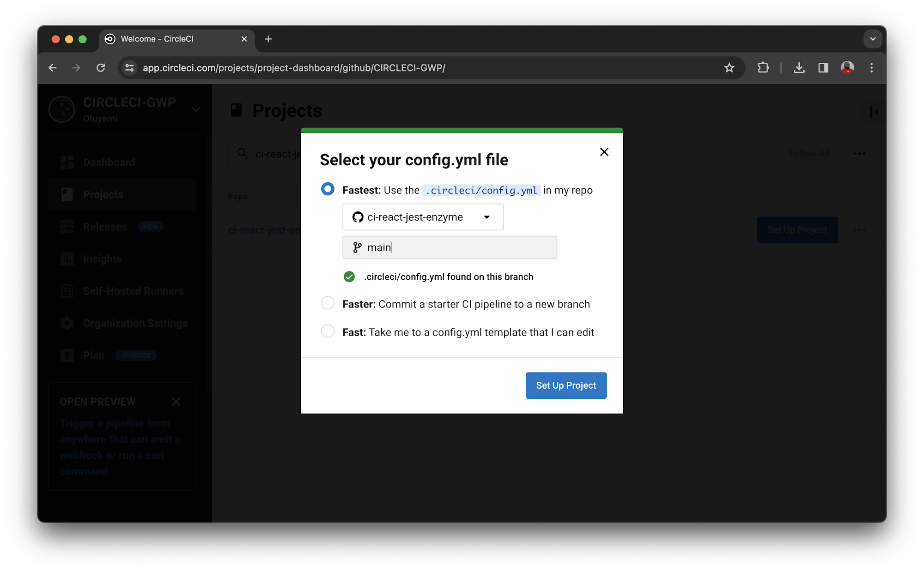
Task: Click Follow All in the Projects view
Action: click(x=809, y=153)
